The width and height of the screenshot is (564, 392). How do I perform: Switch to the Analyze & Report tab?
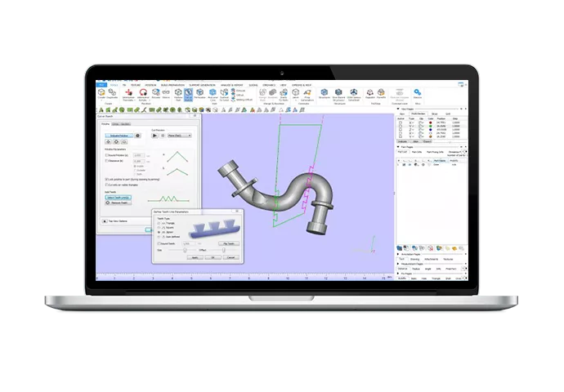point(232,85)
